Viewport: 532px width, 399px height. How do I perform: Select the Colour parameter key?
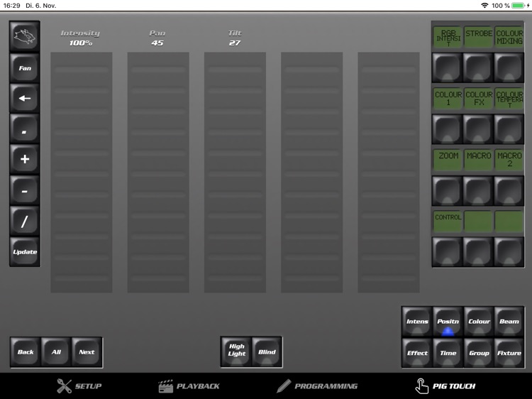(x=479, y=322)
